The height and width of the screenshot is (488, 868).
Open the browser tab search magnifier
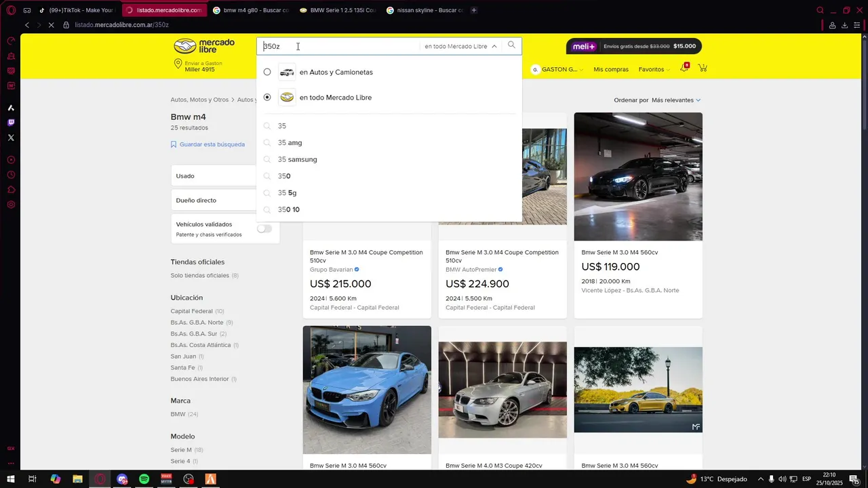point(820,10)
